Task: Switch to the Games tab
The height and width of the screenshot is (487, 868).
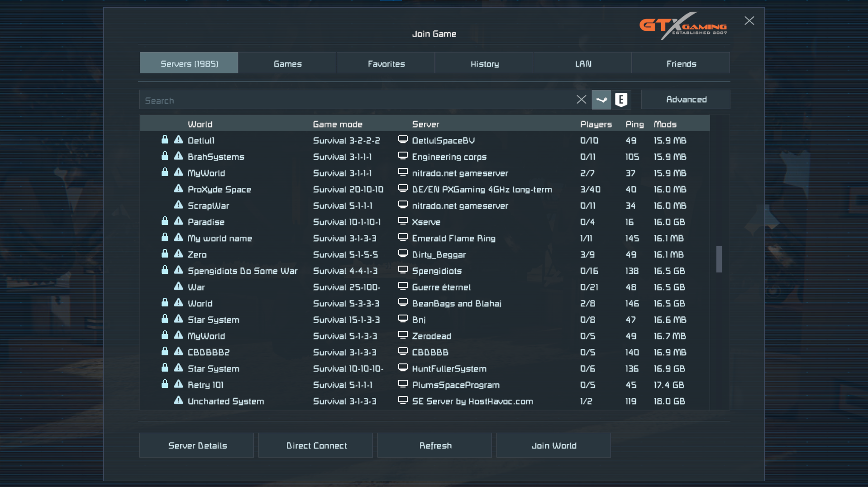Action: pyautogui.click(x=287, y=63)
